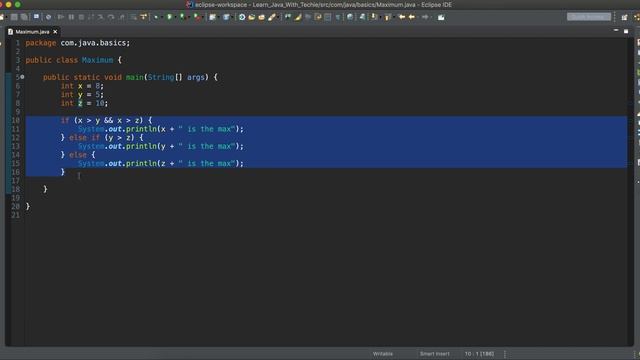This screenshot has width=640, height=360.
Task: Click line number 10 in the gutter
Action: [x=16, y=120]
